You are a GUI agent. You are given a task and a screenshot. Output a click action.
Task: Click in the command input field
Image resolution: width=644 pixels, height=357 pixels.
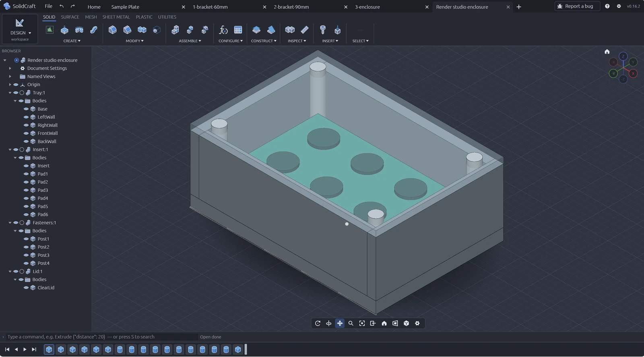click(102, 337)
